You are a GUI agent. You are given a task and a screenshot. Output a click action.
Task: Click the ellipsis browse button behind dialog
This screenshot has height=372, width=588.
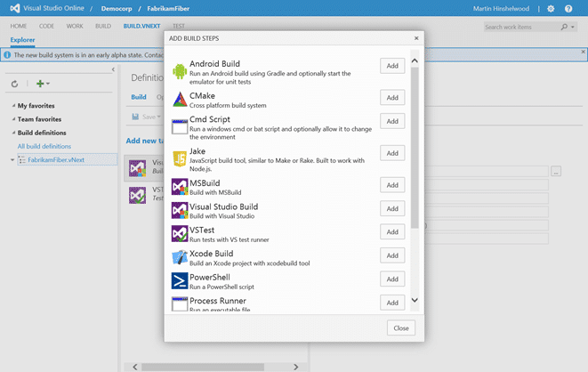[x=556, y=172]
